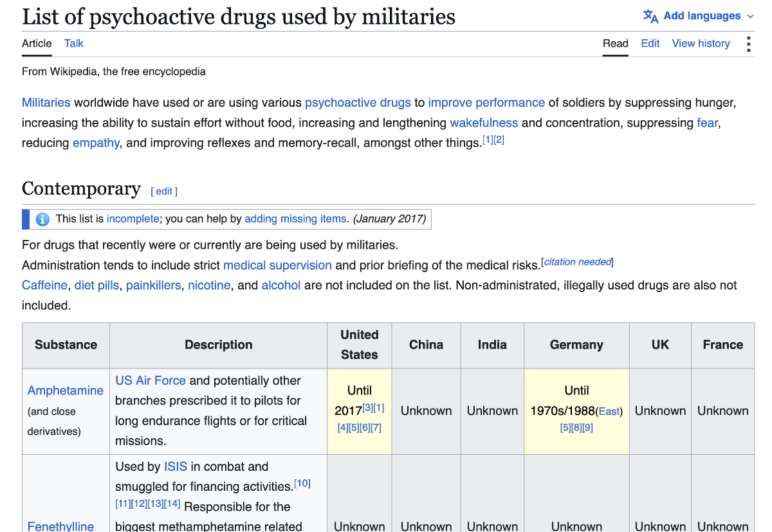This screenshot has height=532, width=772.
Task: Click the Germany column header
Action: (x=576, y=345)
